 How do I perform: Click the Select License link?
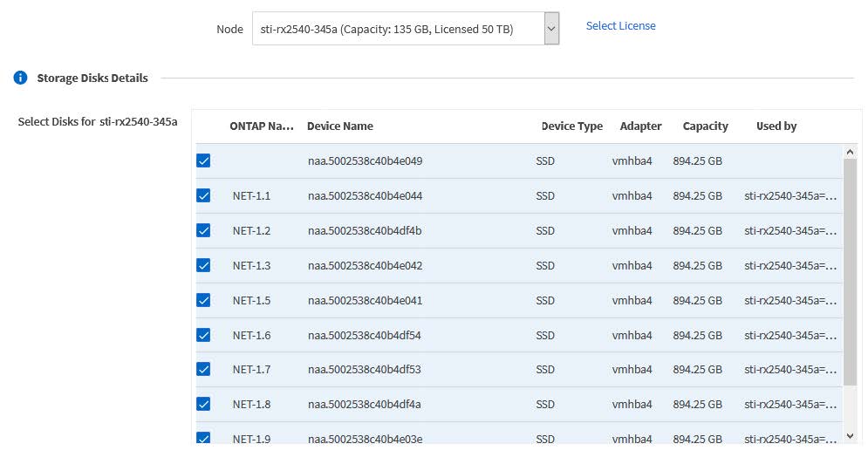[620, 26]
